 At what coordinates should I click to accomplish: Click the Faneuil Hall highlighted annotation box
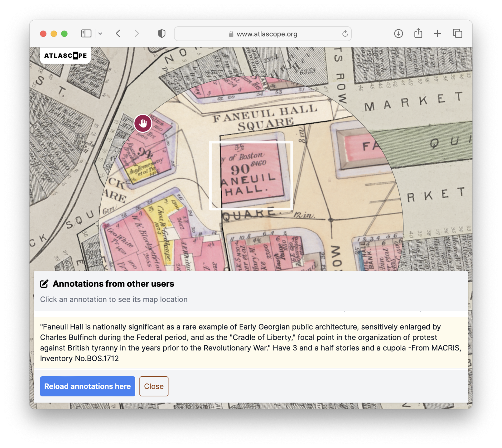point(251,175)
